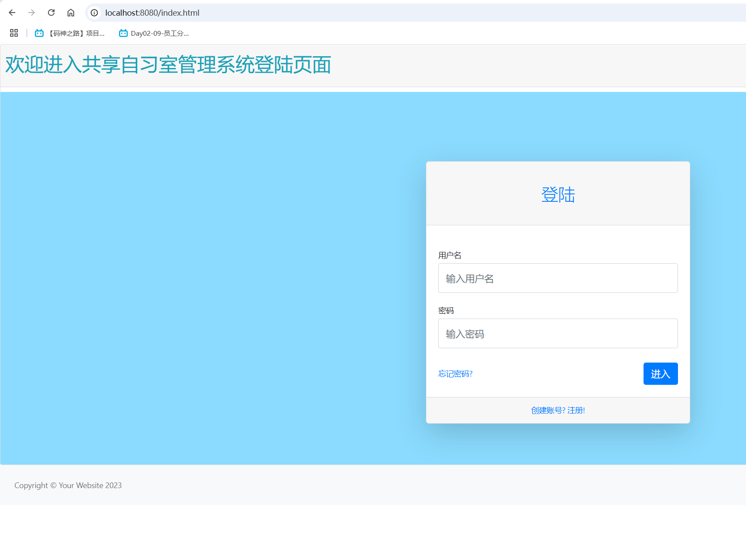
Task: Click the 输入密码 password field
Action: point(558,333)
